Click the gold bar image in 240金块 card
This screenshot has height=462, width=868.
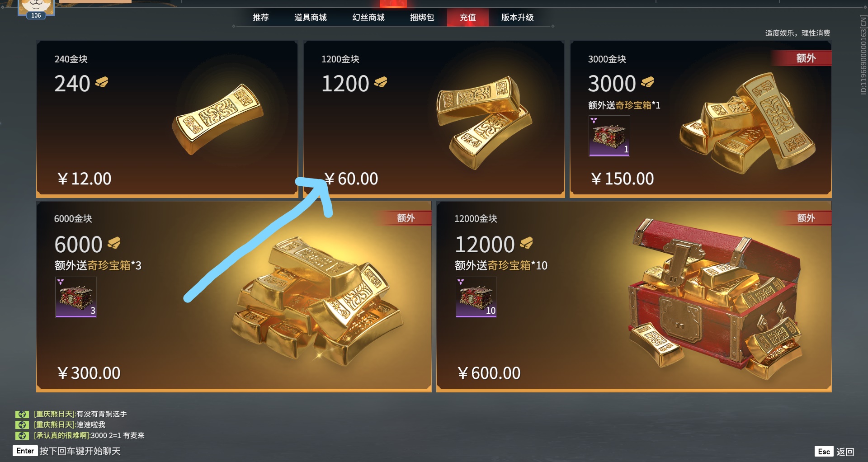tap(217, 118)
